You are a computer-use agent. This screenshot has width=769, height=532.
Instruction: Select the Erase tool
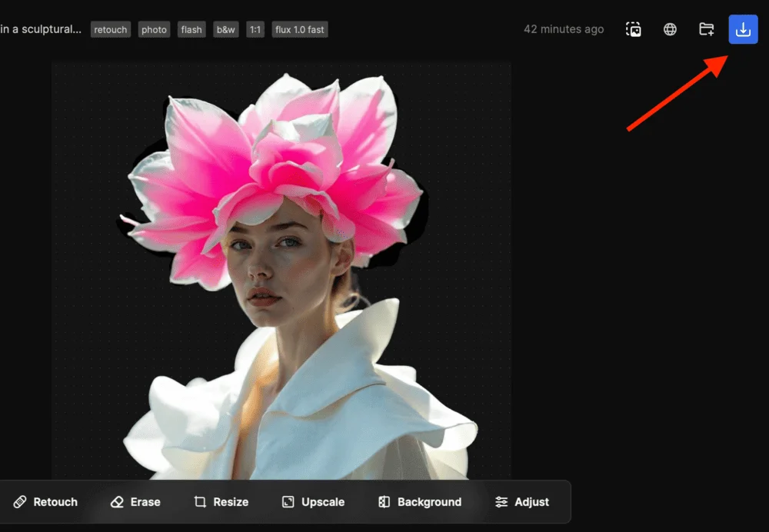pyautogui.click(x=118, y=502)
